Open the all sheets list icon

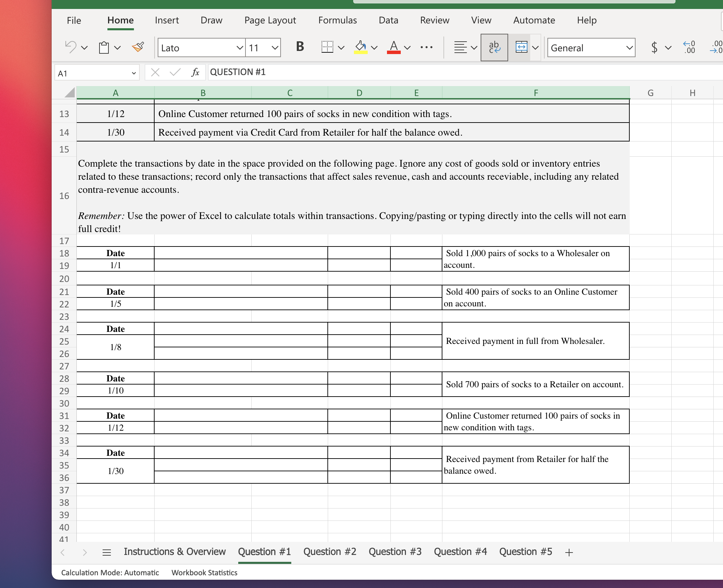(107, 553)
